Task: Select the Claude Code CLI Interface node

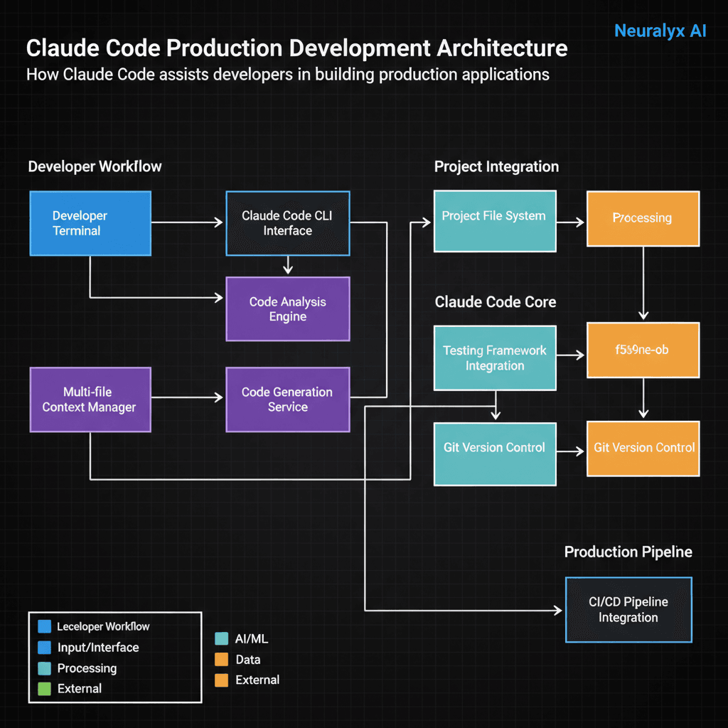Action: click(x=288, y=223)
